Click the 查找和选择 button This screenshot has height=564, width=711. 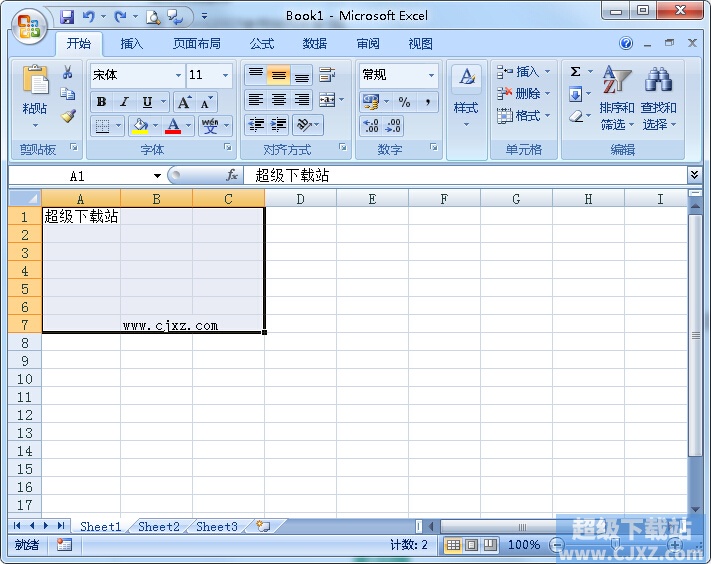pyautogui.click(x=658, y=98)
